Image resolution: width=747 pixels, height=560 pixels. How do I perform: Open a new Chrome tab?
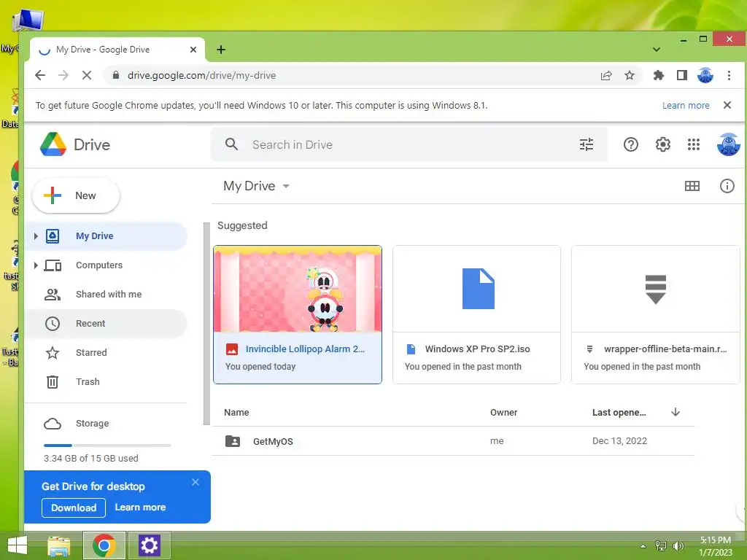[x=221, y=50]
